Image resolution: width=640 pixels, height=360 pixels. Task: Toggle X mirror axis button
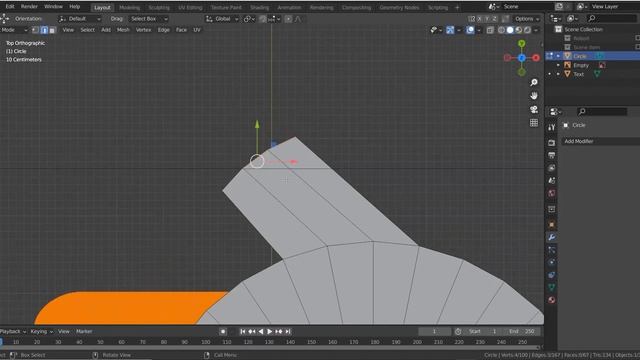click(x=480, y=19)
